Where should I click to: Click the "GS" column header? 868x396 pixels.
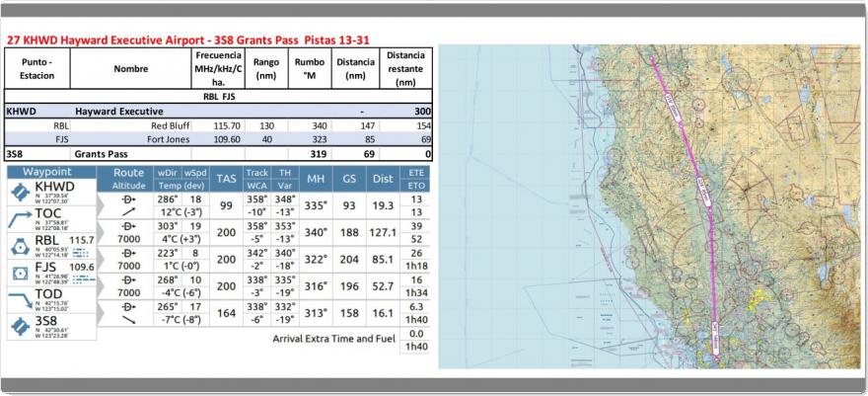349,179
